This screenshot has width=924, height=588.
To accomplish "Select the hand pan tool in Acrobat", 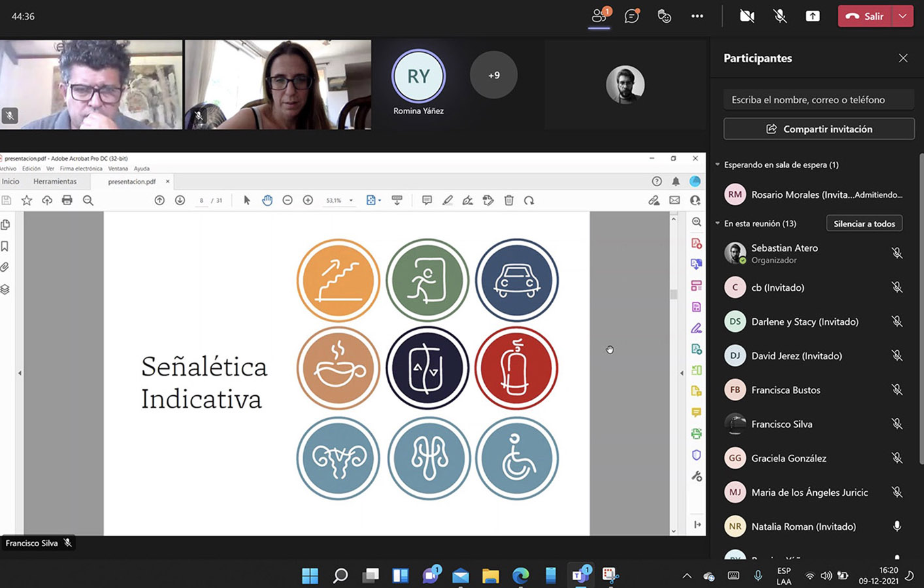I will click(x=267, y=201).
